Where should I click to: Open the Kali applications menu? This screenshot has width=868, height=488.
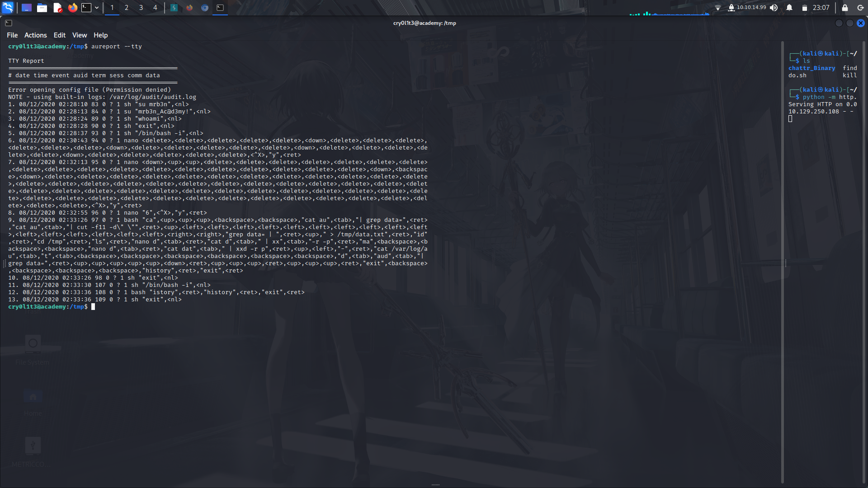pyautogui.click(x=8, y=8)
